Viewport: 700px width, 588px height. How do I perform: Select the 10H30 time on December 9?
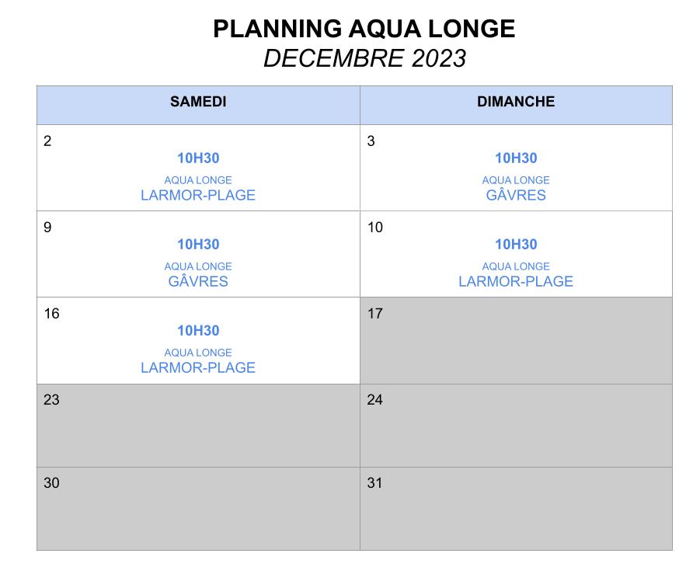pyautogui.click(x=198, y=245)
